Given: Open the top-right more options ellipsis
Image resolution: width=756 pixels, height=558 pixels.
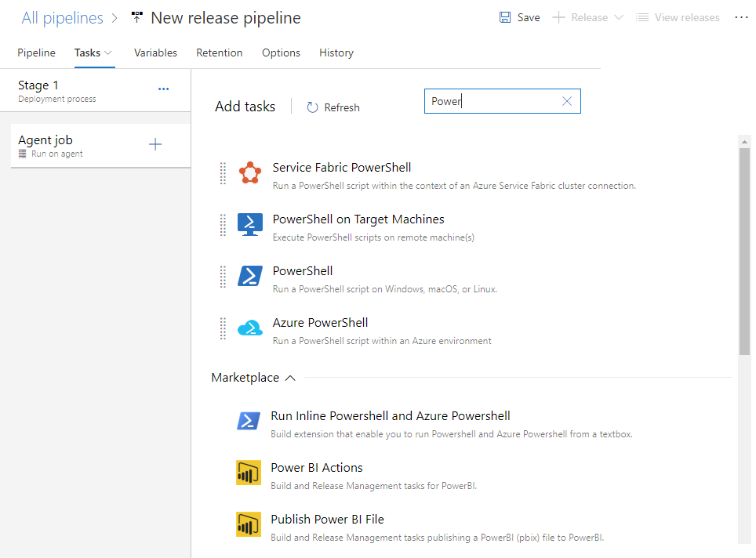Looking at the screenshot, I should 741,17.
